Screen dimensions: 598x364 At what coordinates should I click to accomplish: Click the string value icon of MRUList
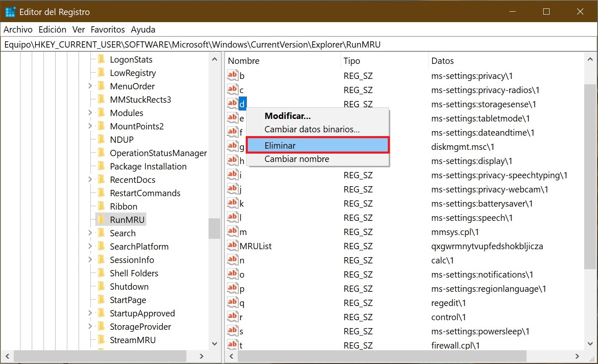[233, 245]
